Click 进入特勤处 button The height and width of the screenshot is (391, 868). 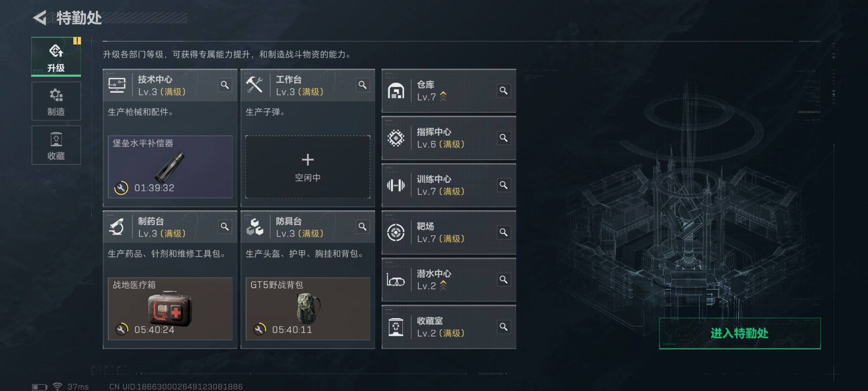tap(740, 334)
